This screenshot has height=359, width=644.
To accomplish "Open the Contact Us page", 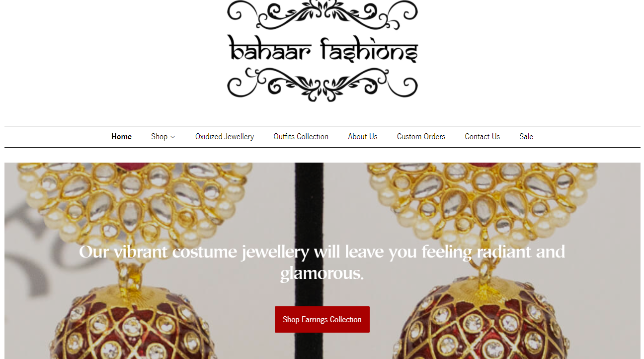I will pyautogui.click(x=482, y=137).
